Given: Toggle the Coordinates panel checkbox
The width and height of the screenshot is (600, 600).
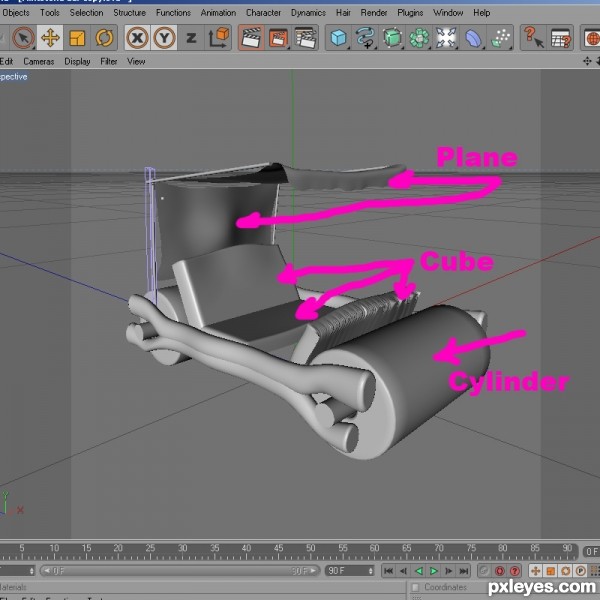Looking at the screenshot, I should pos(415,587).
